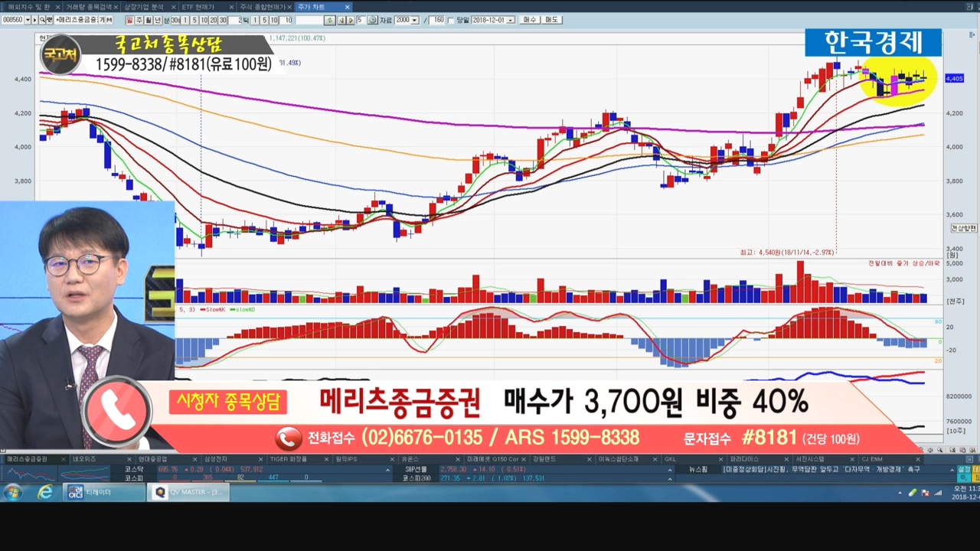
Task: Click the 160 display count input field
Action: pyautogui.click(x=436, y=20)
